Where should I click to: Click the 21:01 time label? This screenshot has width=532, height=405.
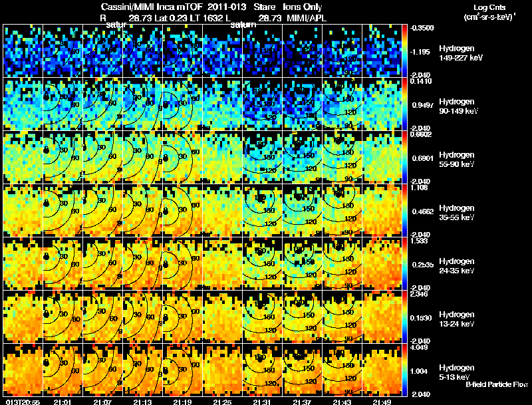point(63,402)
